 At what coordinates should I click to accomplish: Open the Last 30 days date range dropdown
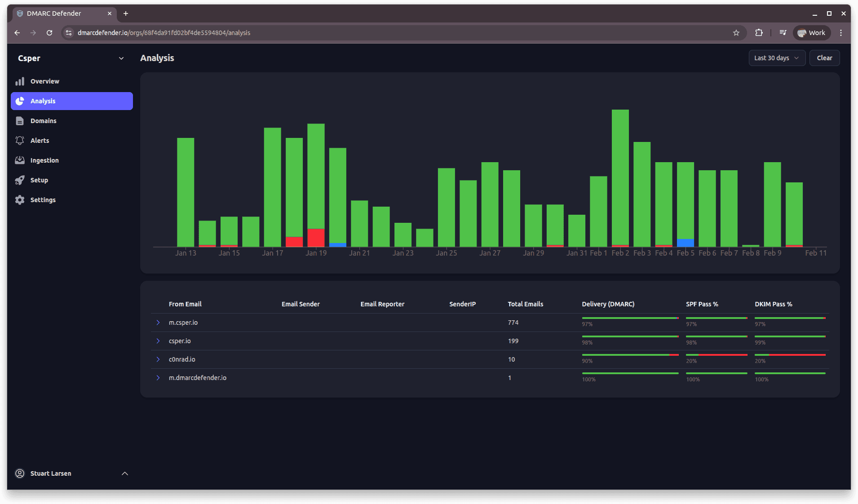point(776,57)
